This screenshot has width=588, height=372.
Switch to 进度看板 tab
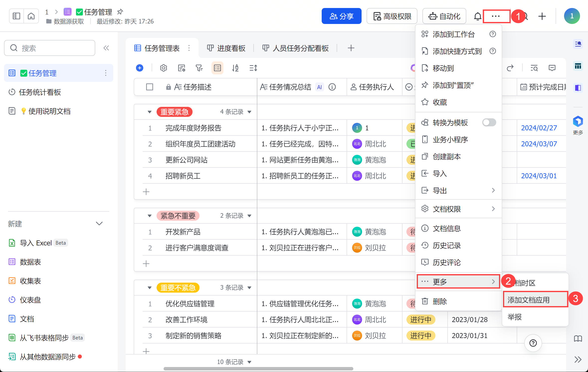pos(226,48)
